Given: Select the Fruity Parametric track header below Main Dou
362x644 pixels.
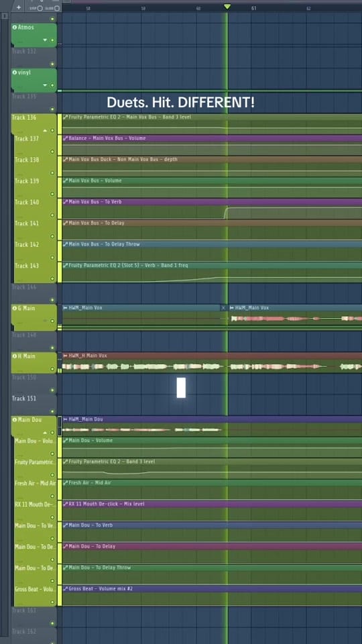Looking at the screenshot, I should pos(34,468).
